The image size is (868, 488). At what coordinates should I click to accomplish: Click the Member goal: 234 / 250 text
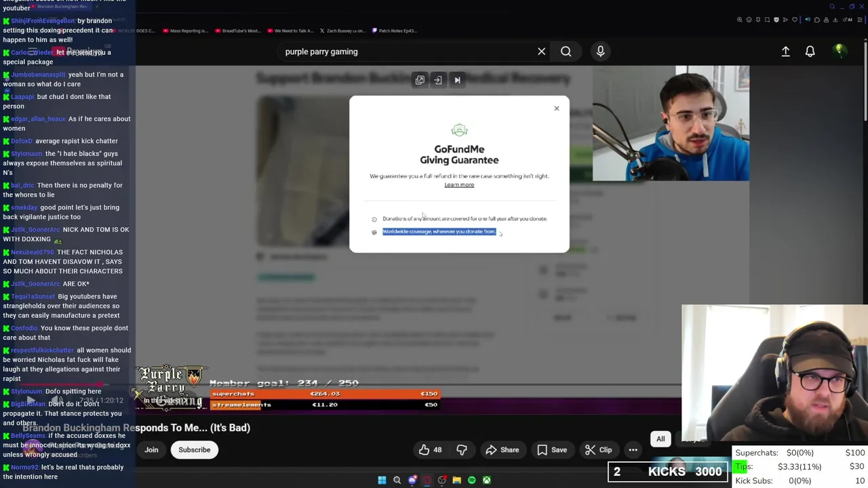(x=284, y=383)
